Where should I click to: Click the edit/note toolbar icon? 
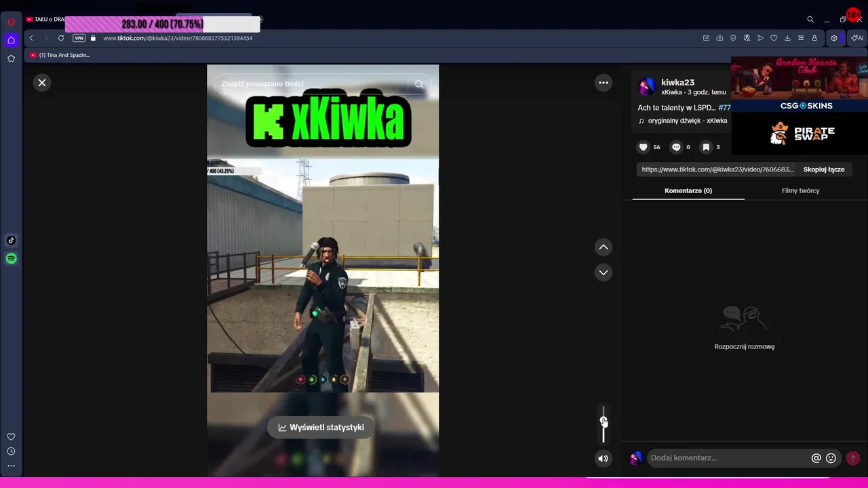coord(706,38)
